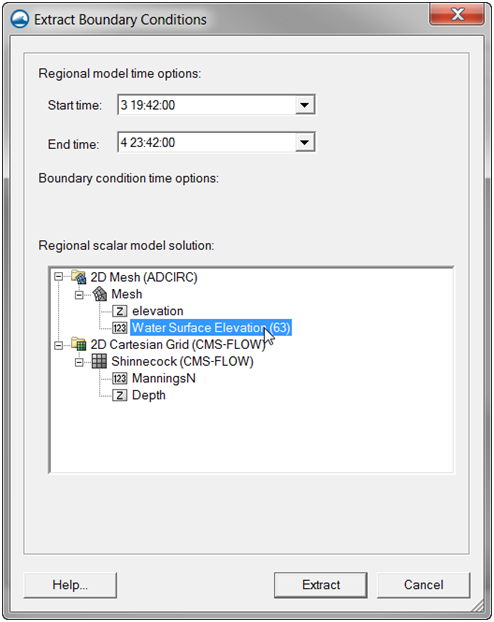Select the Water Surface Elevation (63) dataset

pos(211,328)
